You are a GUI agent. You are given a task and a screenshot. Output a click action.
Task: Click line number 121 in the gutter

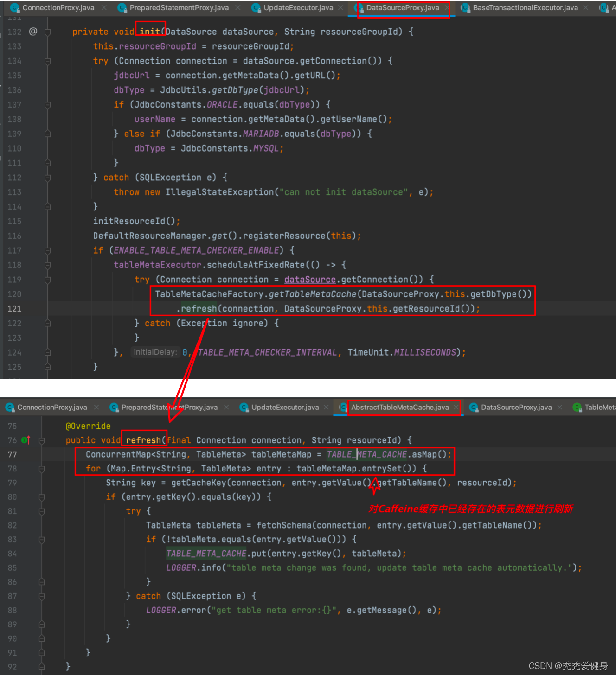point(14,309)
